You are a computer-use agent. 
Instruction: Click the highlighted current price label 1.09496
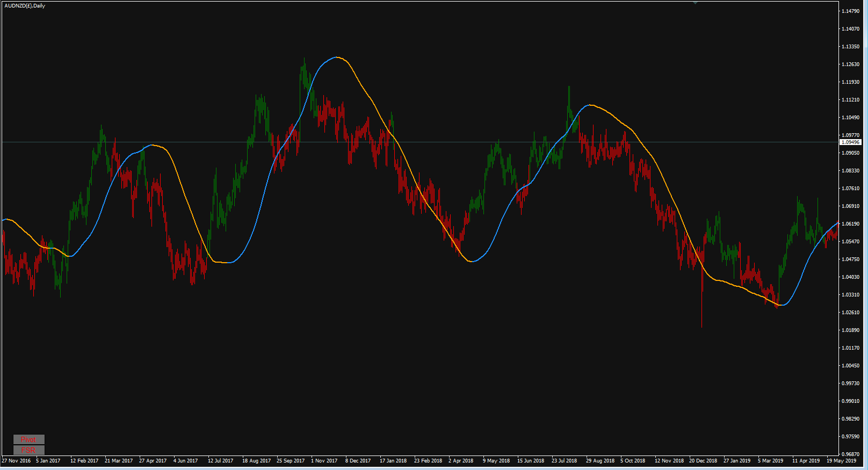(850, 142)
